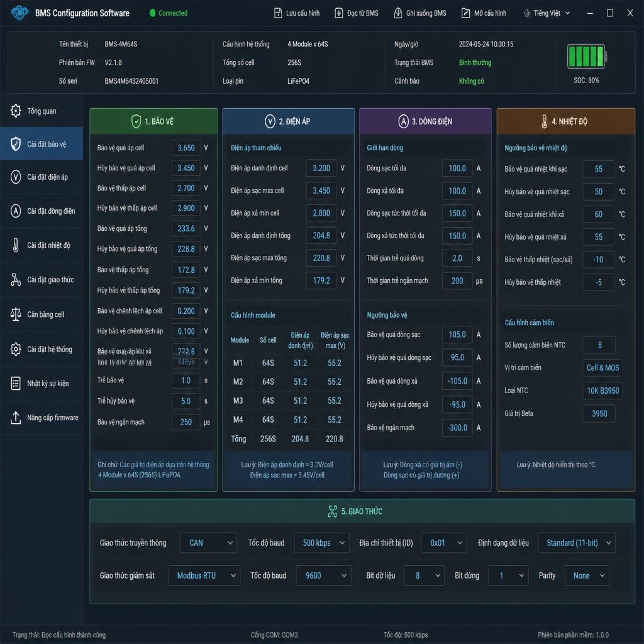Click the Dòng sạc tối đa value field

click(x=457, y=169)
